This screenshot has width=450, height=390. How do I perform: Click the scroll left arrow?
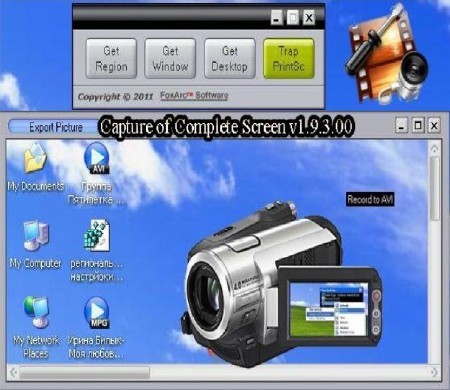coord(13,372)
